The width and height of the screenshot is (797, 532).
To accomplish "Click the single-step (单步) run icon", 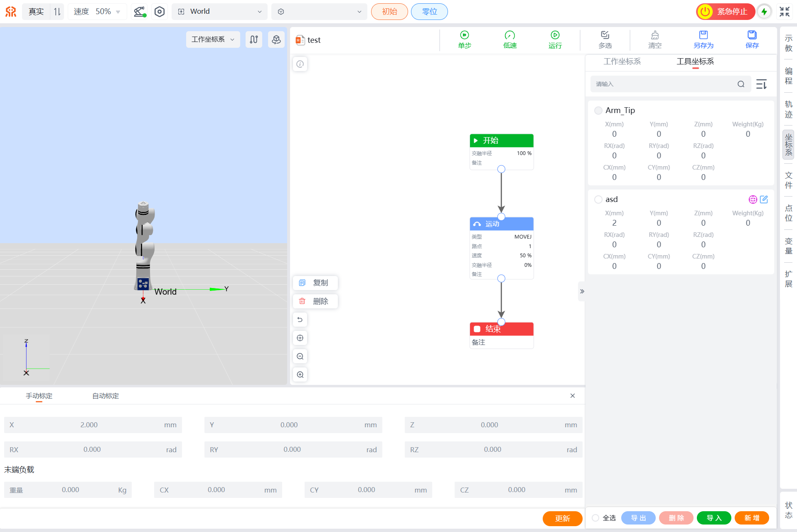I will point(464,35).
